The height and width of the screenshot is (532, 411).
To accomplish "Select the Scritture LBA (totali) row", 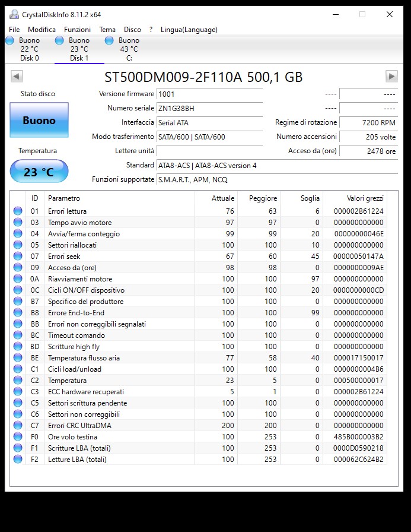I will point(200,448).
